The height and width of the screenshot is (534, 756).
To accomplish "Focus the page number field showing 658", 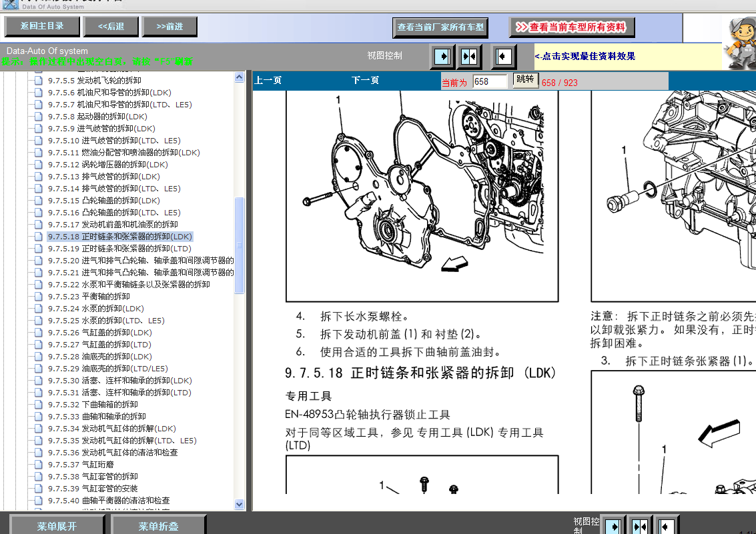I will pyautogui.click(x=489, y=82).
